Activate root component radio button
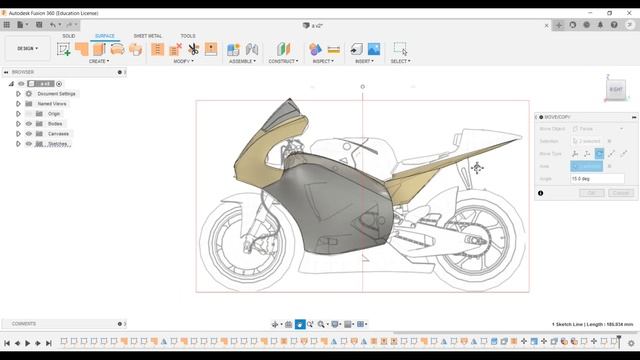 (59, 84)
